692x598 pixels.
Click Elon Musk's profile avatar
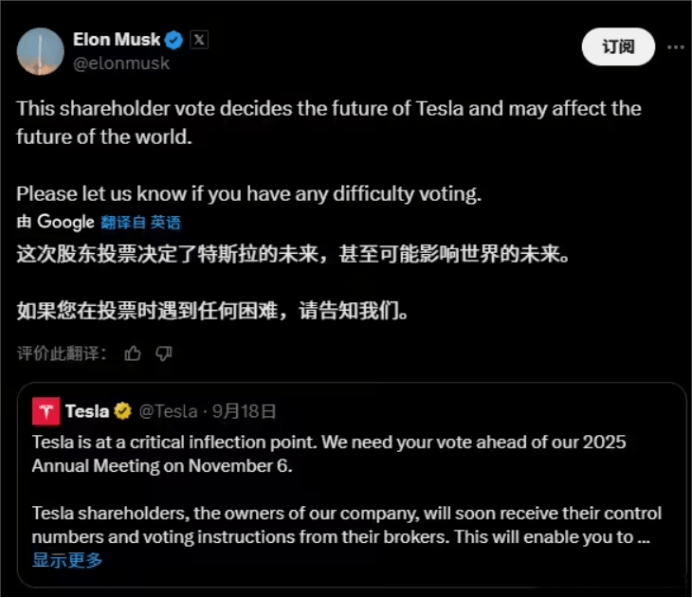pos(40,51)
